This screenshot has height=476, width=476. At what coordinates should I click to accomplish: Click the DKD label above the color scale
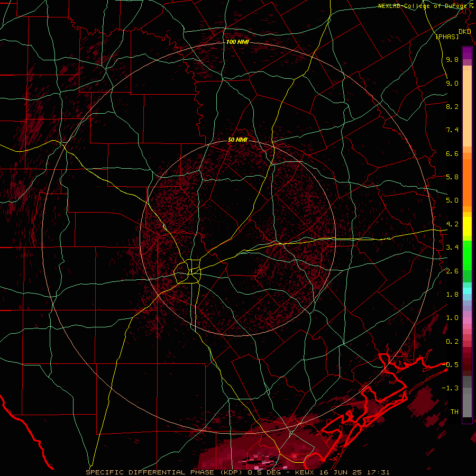click(465, 31)
